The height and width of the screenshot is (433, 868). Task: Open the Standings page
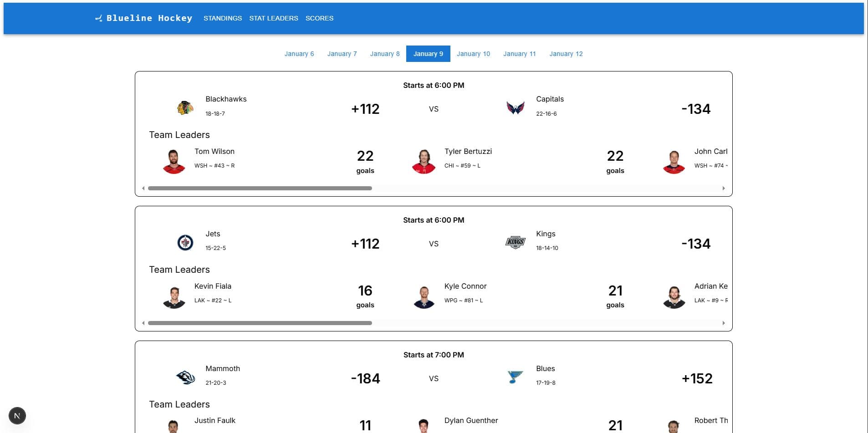[223, 18]
